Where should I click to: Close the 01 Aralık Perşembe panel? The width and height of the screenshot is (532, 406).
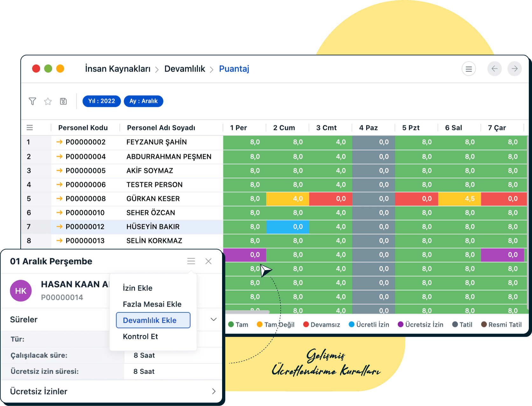click(208, 261)
